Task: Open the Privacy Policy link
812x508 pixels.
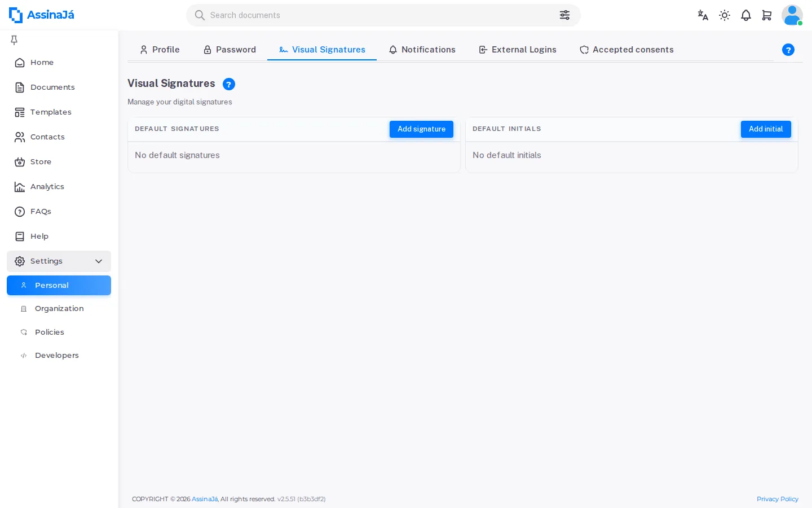Action: 778,499
